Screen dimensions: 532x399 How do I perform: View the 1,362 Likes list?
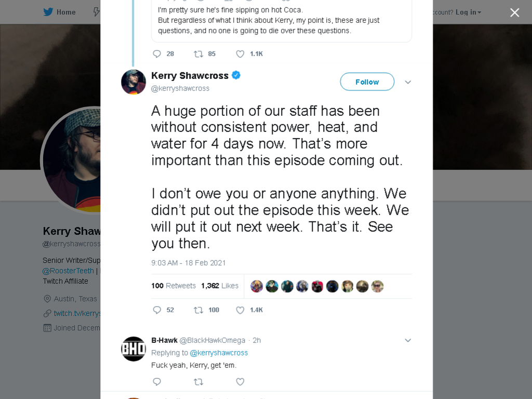220,286
